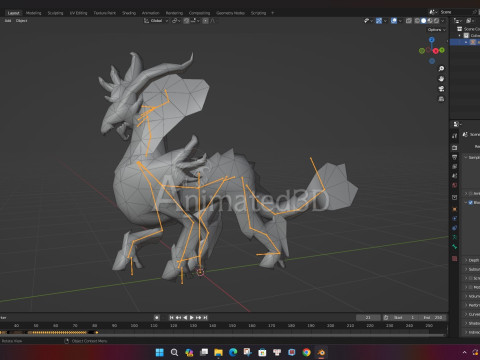
Task: Open the Physics properties tab
Action: 455,228
